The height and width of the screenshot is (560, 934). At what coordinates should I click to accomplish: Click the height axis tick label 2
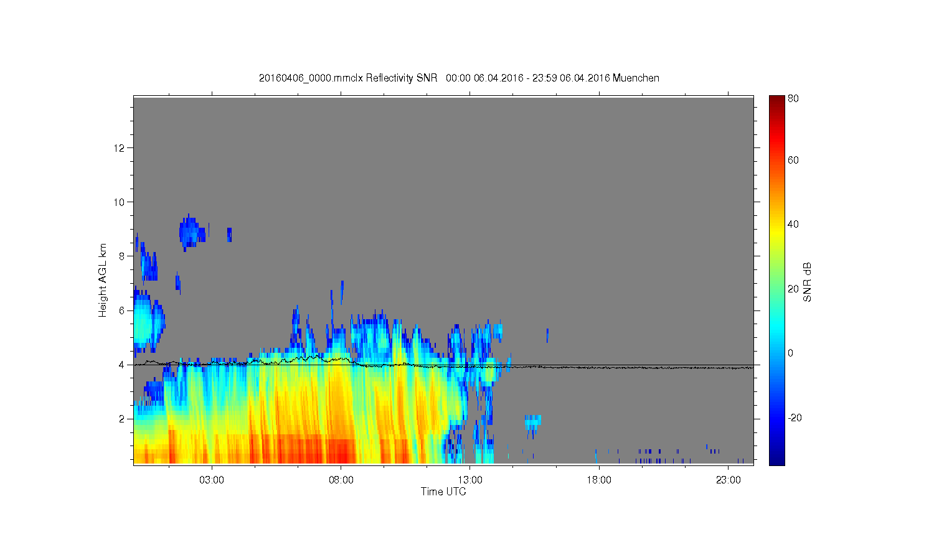[x=123, y=419]
